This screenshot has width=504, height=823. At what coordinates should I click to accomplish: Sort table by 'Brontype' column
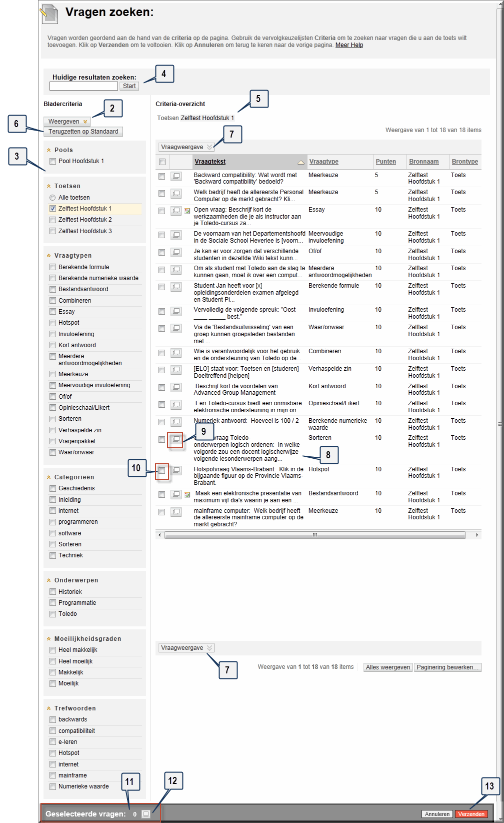coord(464,162)
